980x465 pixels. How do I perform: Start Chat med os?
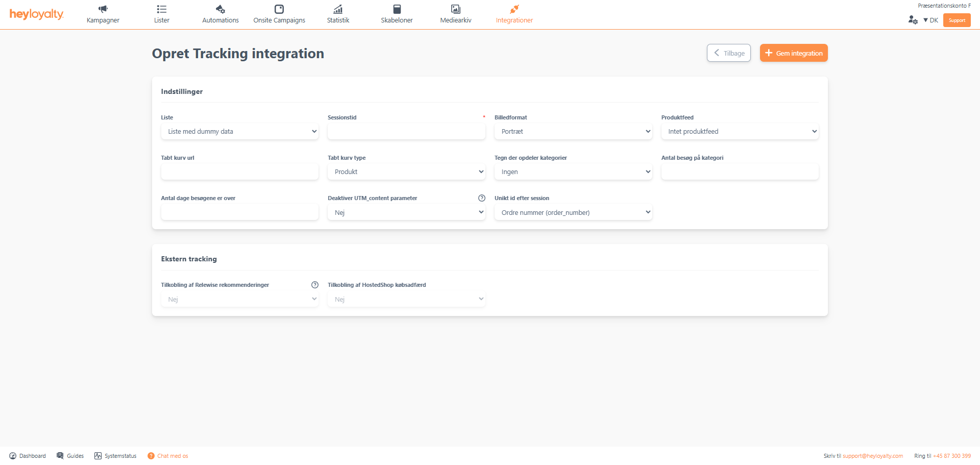(x=168, y=456)
